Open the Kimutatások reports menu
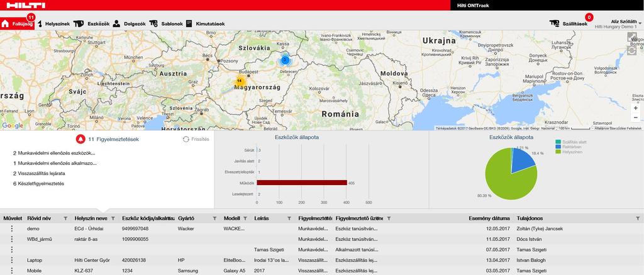Screen dimensions: 644x275 tap(210, 24)
